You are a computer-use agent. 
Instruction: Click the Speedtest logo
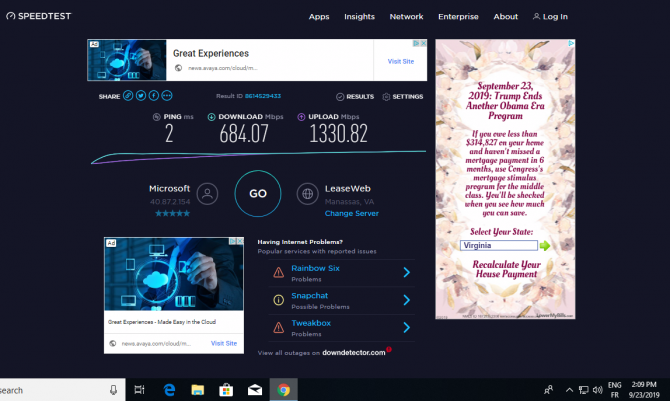click(38, 16)
